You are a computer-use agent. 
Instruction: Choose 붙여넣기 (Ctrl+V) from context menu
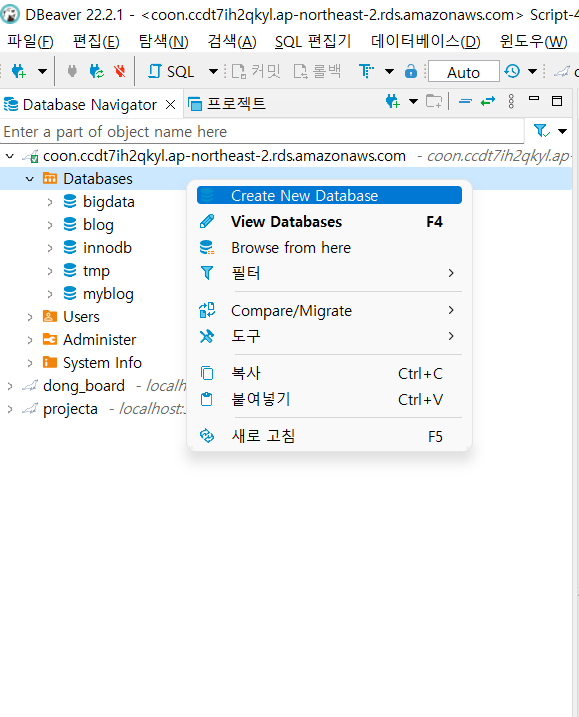pyautogui.click(x=329, y=399)
